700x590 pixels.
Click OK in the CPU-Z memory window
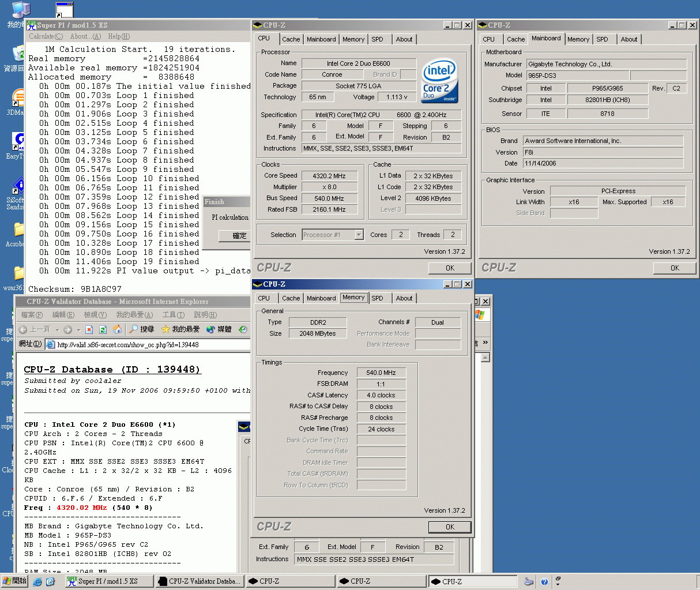[450, 527]
